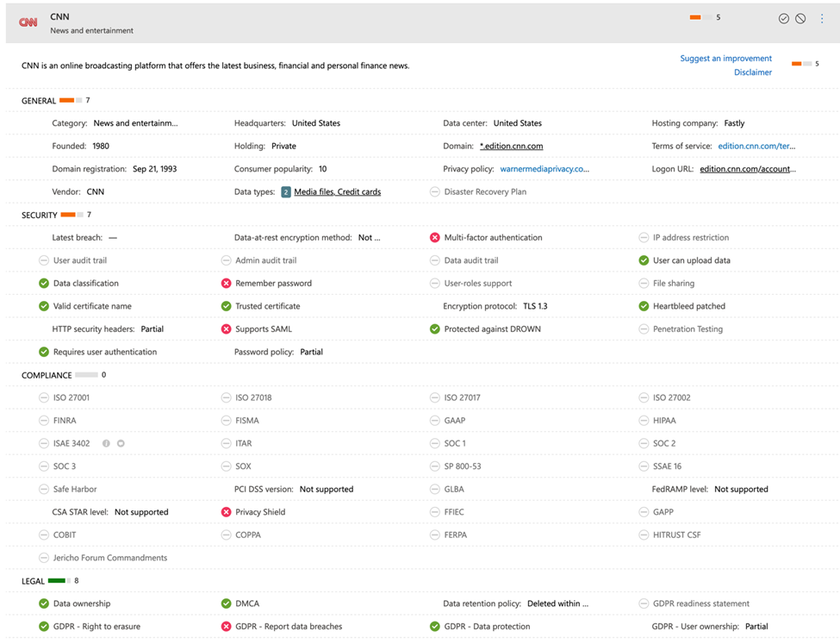840x644 pixels.
Task: Click the Password policy Partial value
Action: (x=311, y=353)
